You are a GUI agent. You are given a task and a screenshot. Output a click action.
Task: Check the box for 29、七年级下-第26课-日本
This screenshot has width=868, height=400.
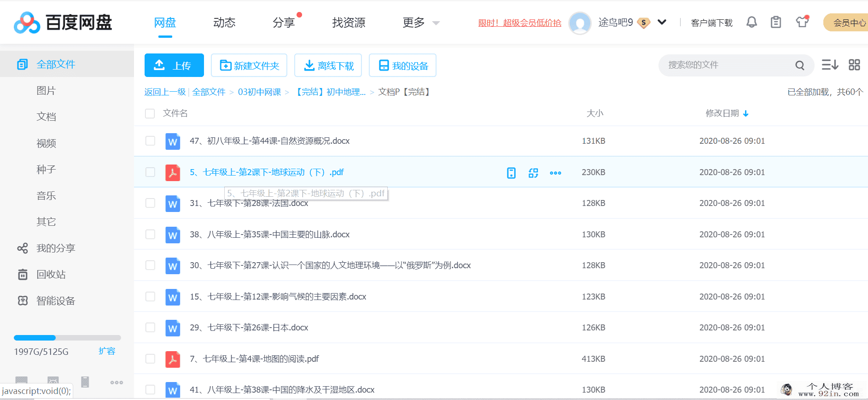pos(150,327)
